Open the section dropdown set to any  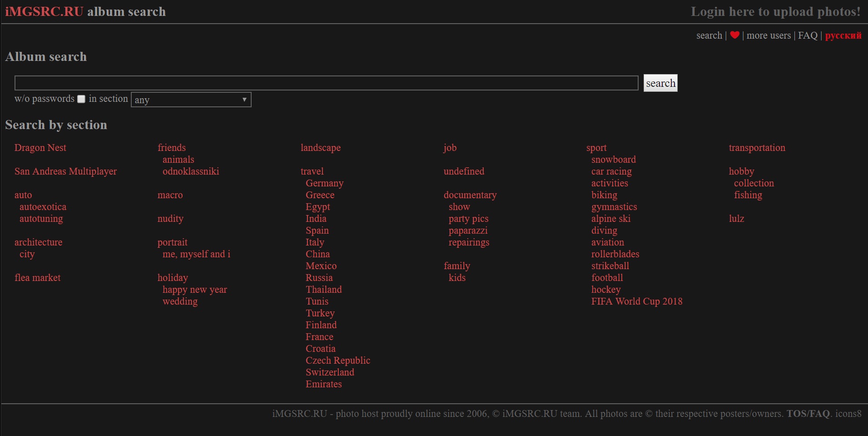[x=191, y=100]
